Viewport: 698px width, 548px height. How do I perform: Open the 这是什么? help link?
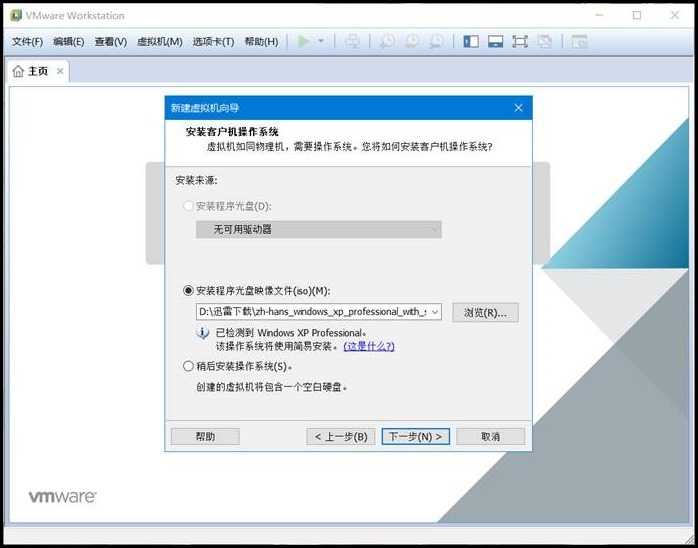[x=369, y=346]
